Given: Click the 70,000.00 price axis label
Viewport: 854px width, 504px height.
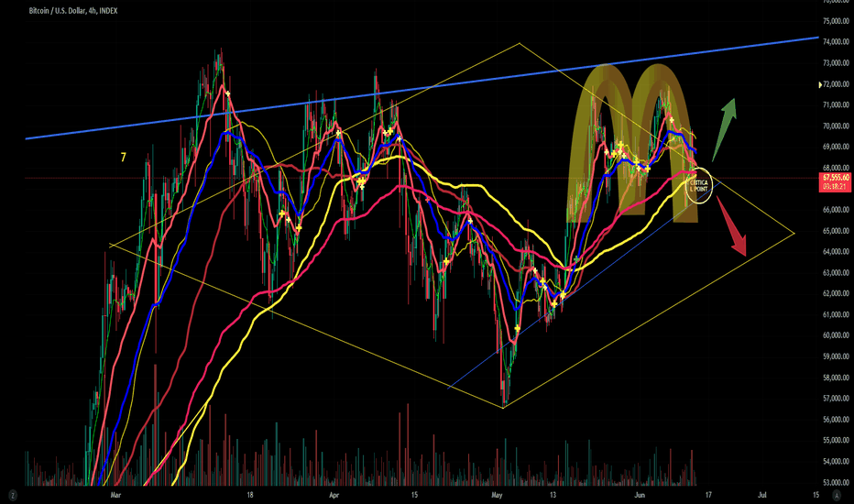Looking at the screenshot, I should pyautogui.click(x=836, y=126).
